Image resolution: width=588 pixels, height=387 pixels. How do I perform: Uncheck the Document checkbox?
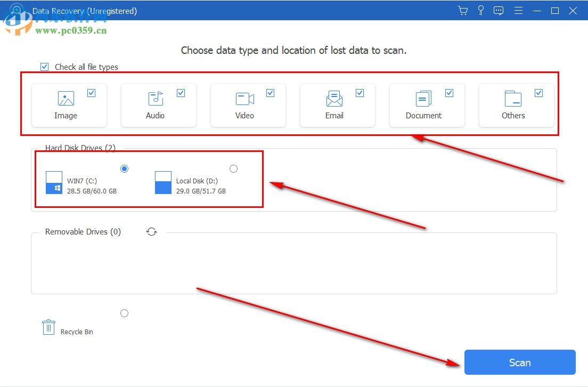tap(450, 92)
